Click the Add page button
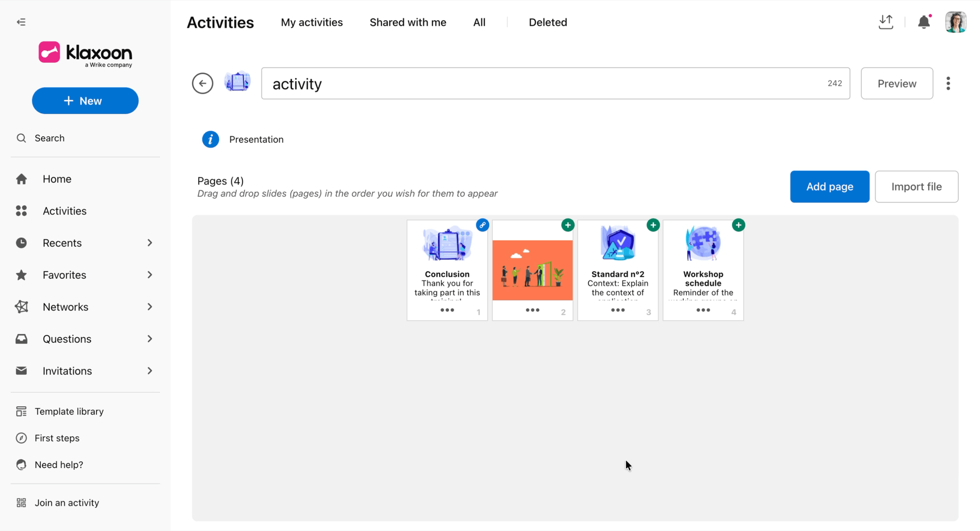Screen dimensions: 980x531 [x=830, y=187]
